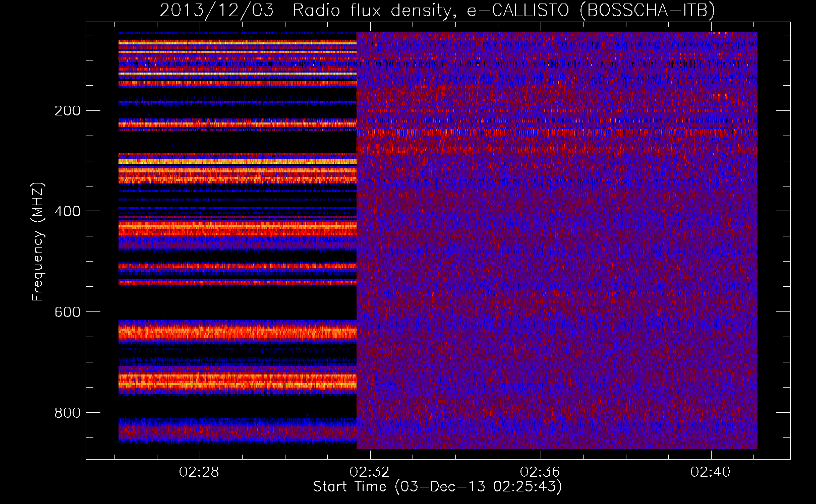
Task: Click the '400' frequency tick label
Action: pos(68,212)
